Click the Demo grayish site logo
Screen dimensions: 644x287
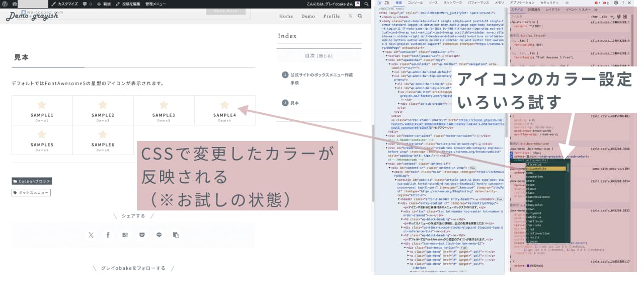coord(32,16)
